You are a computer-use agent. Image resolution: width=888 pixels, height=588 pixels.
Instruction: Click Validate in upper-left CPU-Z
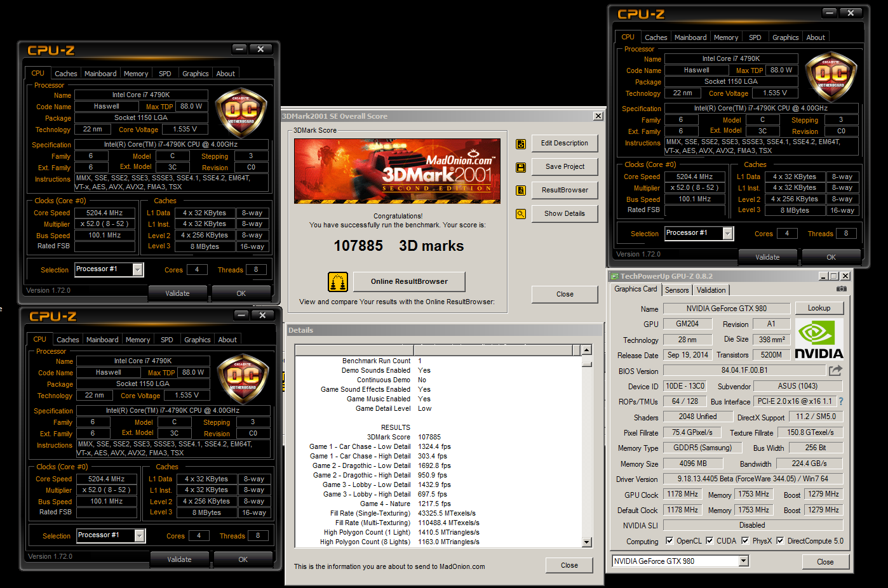[178, 293]
